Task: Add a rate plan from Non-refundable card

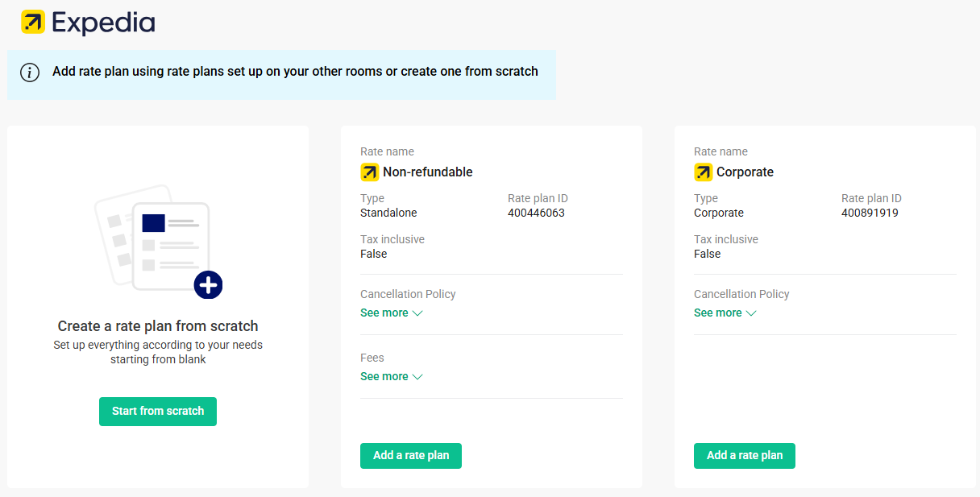Action: [x=410, y=455]
